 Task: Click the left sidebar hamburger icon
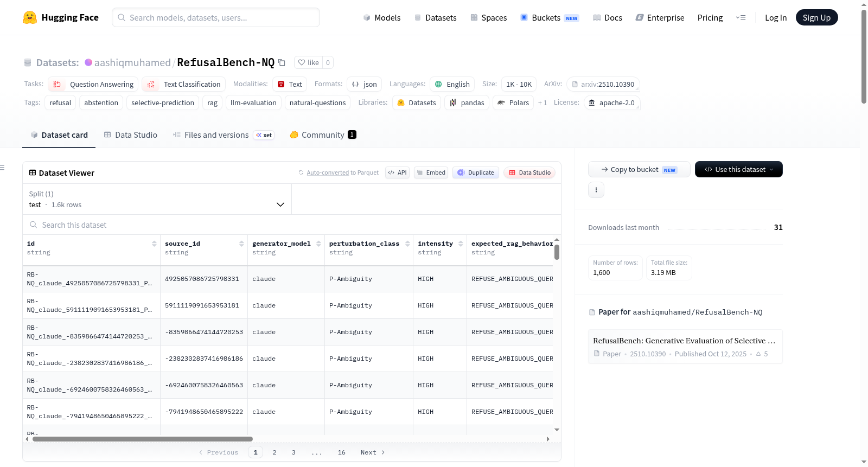pos(2,168)
